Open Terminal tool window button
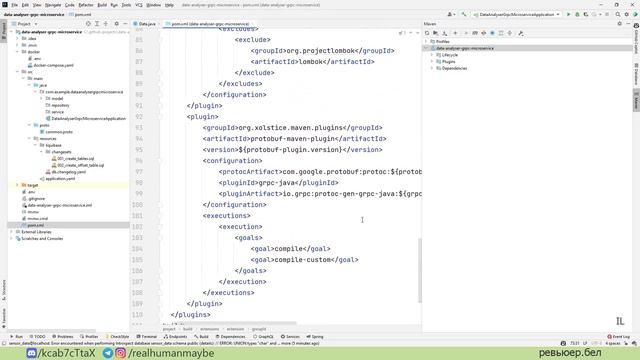Screen dimensions: 640x360 click(147, 337)
